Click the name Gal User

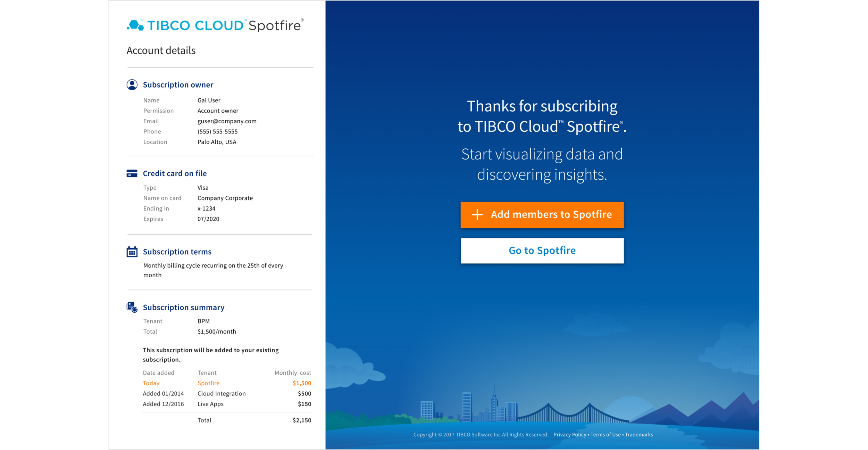tap(209, 100)
